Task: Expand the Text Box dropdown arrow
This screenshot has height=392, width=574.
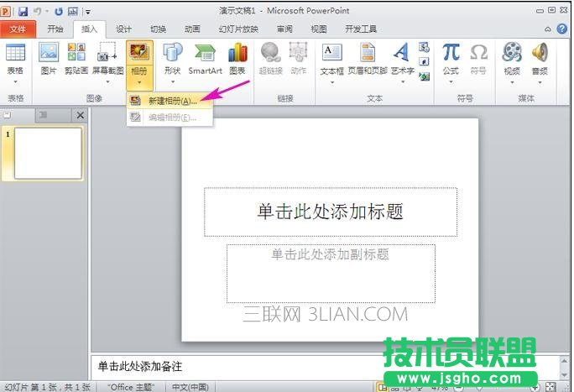Action: tap(332, 82)
